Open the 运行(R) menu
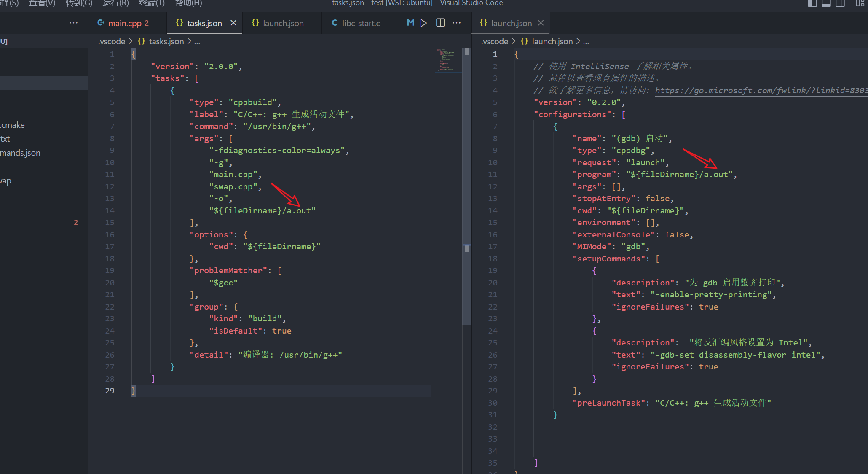Image resolution: width=868 pixels, height=474 pixels. tap(115, 3)
